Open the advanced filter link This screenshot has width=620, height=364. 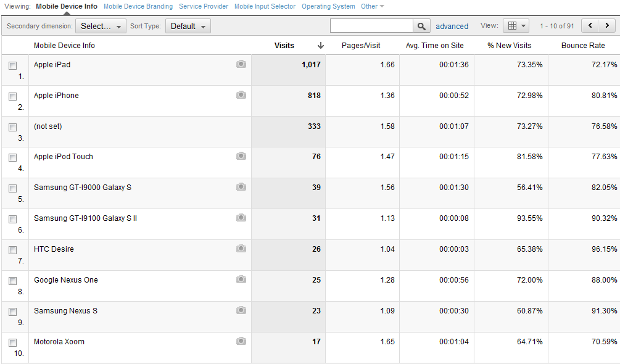452,26
